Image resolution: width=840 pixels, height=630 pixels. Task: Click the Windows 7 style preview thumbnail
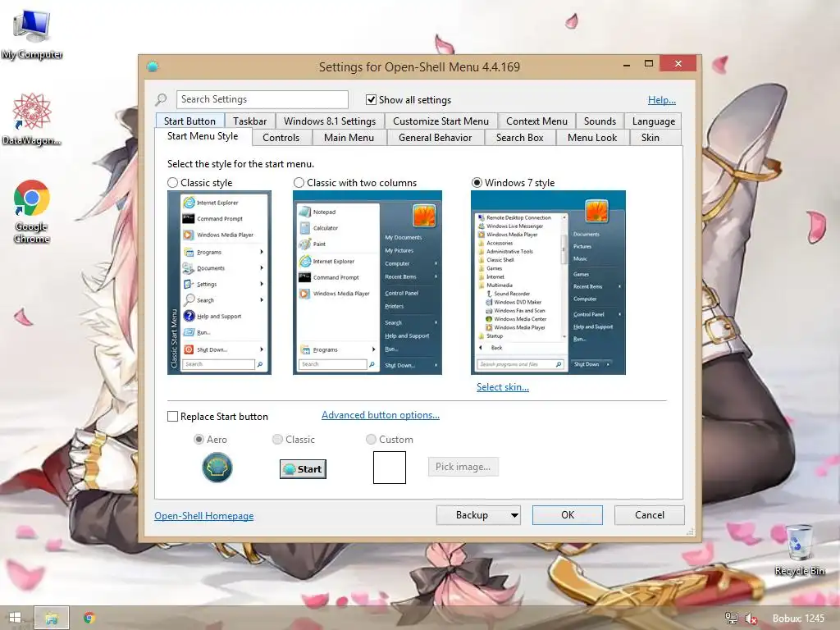coord(548,282)
